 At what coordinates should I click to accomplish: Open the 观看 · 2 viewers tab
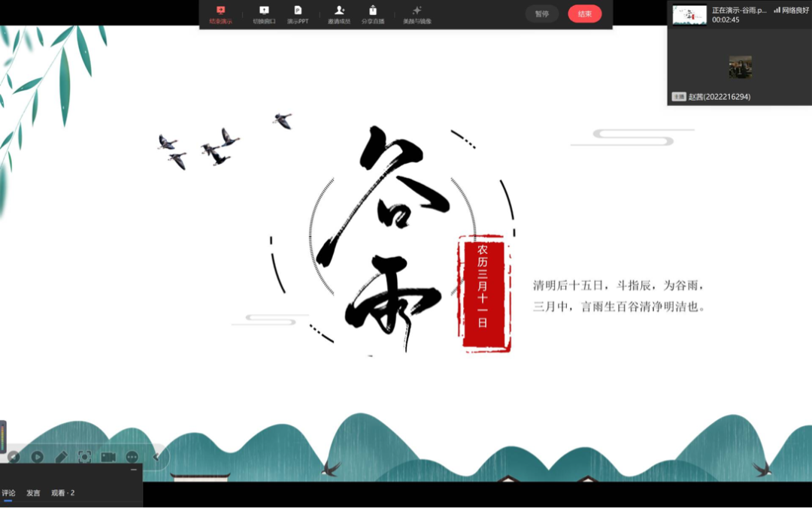pyautogui.click(x=63, y=493)
